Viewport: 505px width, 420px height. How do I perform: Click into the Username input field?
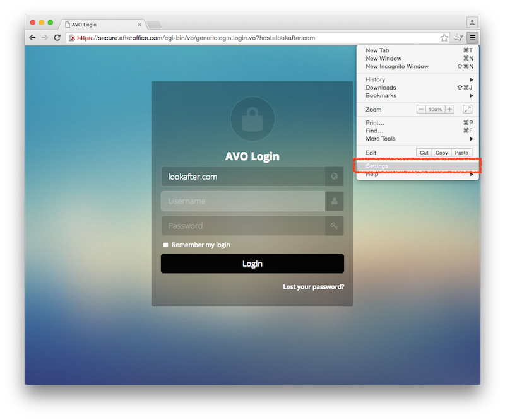pyautogui.click(x=243, y=201)
